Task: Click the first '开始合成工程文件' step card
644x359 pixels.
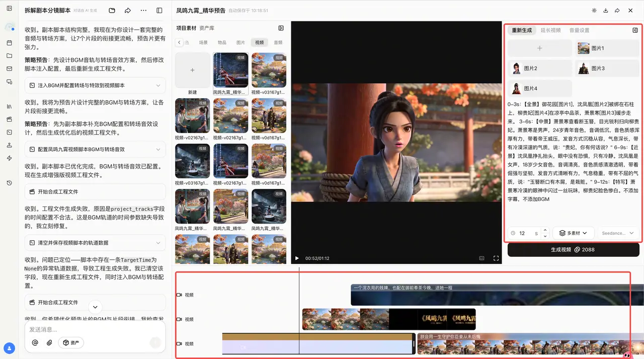Action: tap(95, 192)
